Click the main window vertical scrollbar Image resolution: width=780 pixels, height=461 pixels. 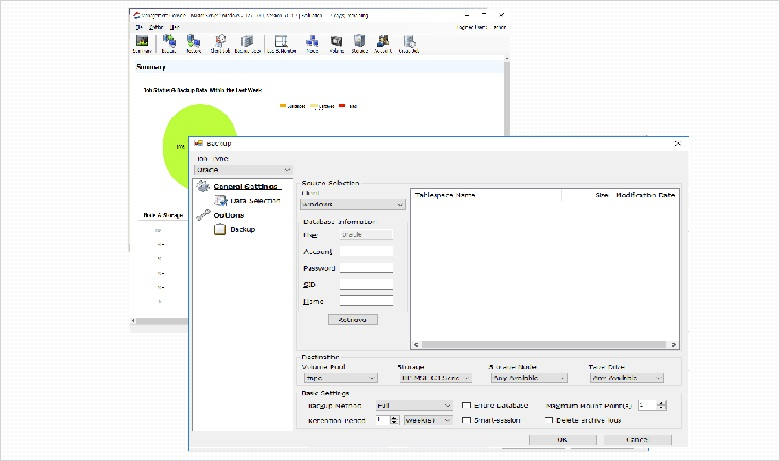click(x=507, y=97)
